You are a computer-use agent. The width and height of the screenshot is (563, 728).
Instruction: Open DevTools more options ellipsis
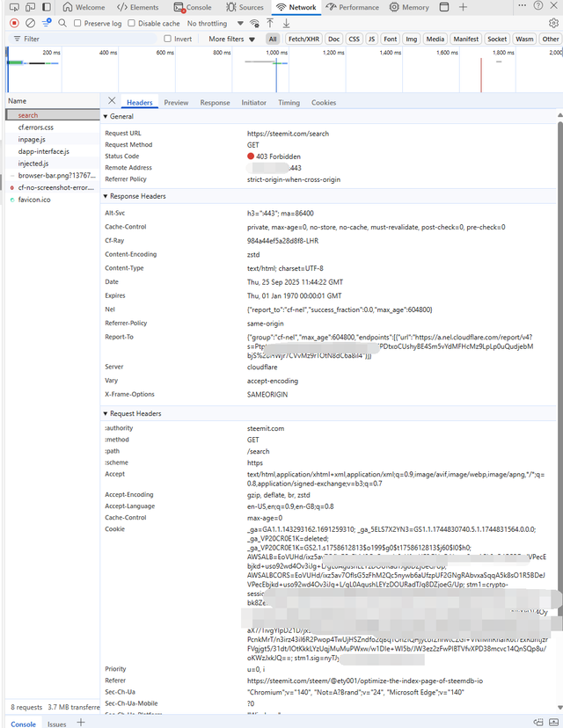pyautogui.click(x=523, y=5)
